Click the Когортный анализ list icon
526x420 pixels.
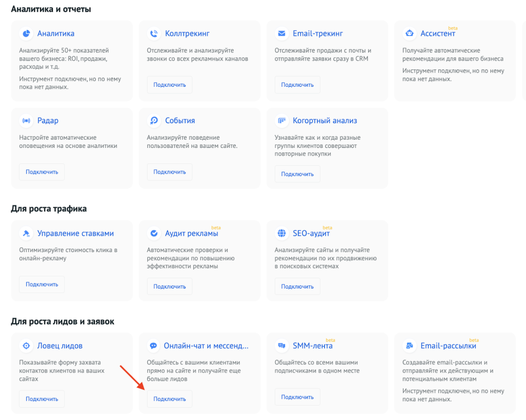coord(282,121)
